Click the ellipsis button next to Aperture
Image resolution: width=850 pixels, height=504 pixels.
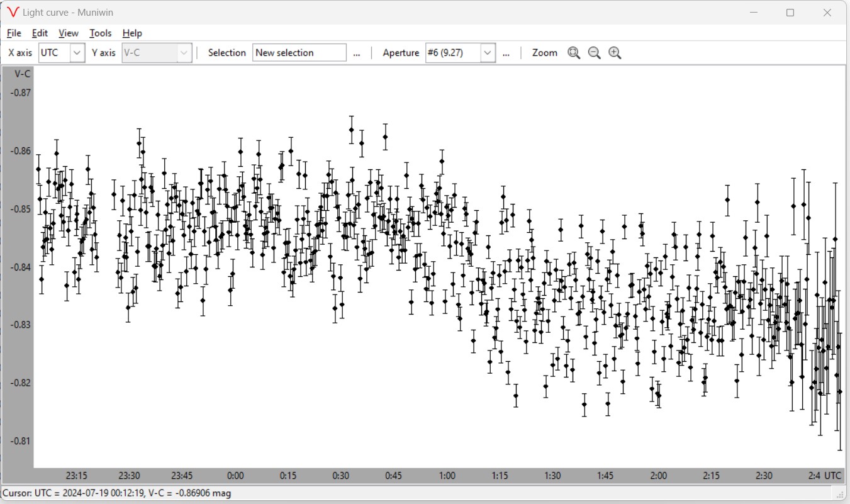(506, 53)
